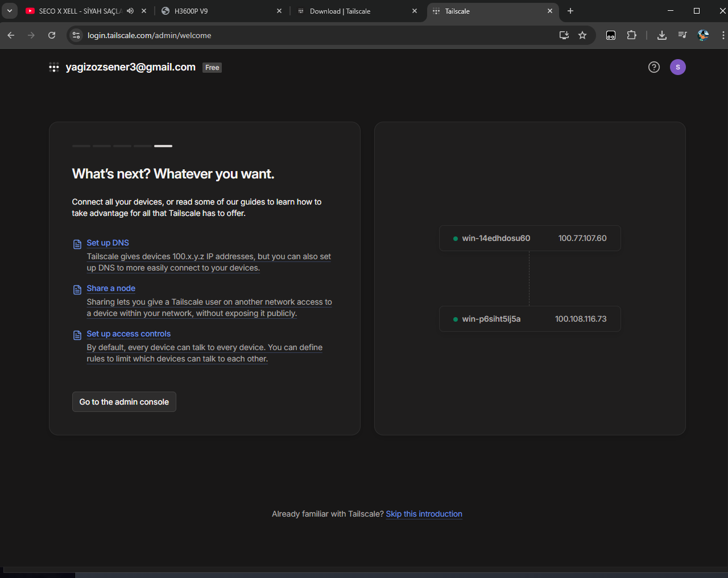Click the green status dot for win-p6siht5lj5a
The width and height of the screenshot is (728, 578).
coord(456,319)
